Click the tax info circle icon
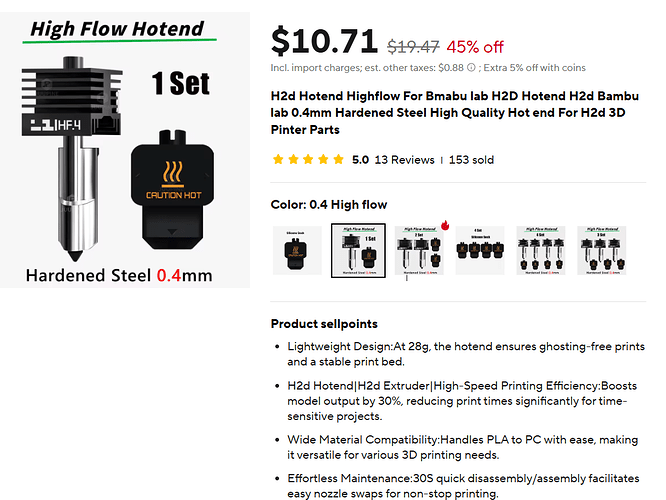 pyautogui.click(x=471, y=68)
